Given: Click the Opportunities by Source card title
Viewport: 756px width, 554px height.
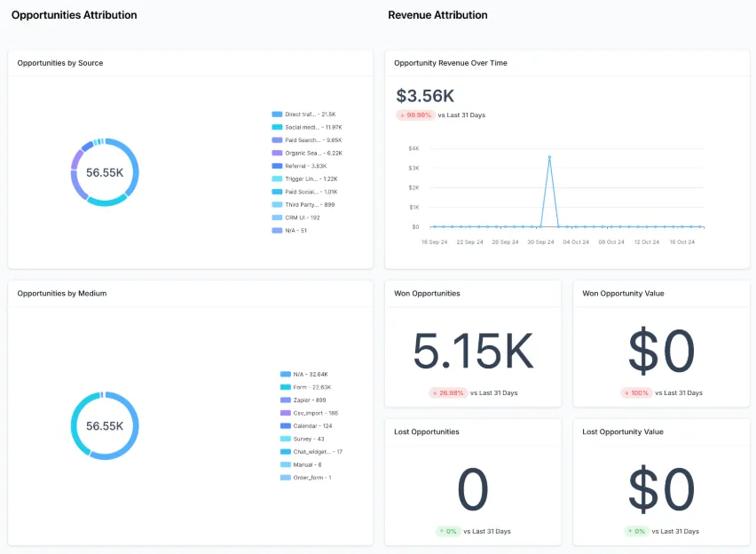Looking at the screenshot, I should coord(60,63).
